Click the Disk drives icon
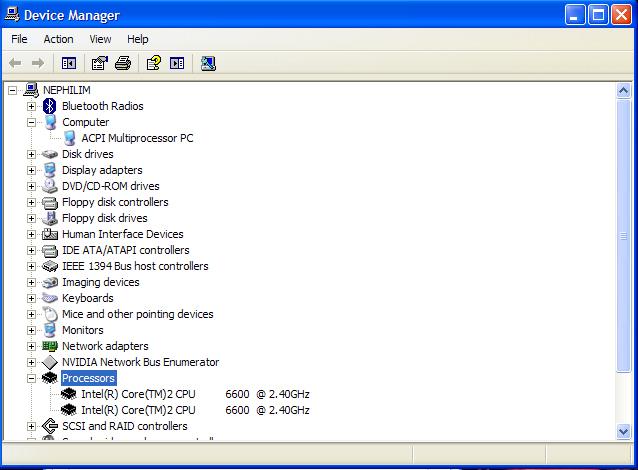 point(50,154)
